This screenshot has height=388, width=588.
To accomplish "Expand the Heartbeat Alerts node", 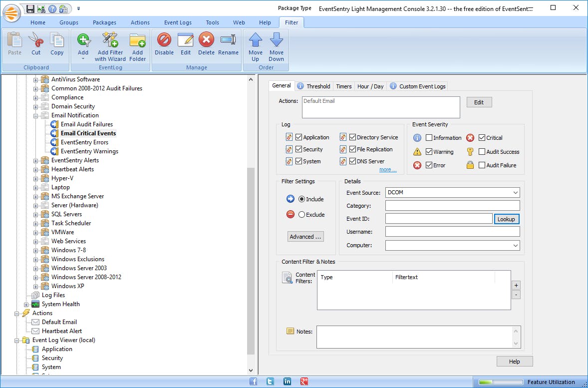I will point(35,170).
